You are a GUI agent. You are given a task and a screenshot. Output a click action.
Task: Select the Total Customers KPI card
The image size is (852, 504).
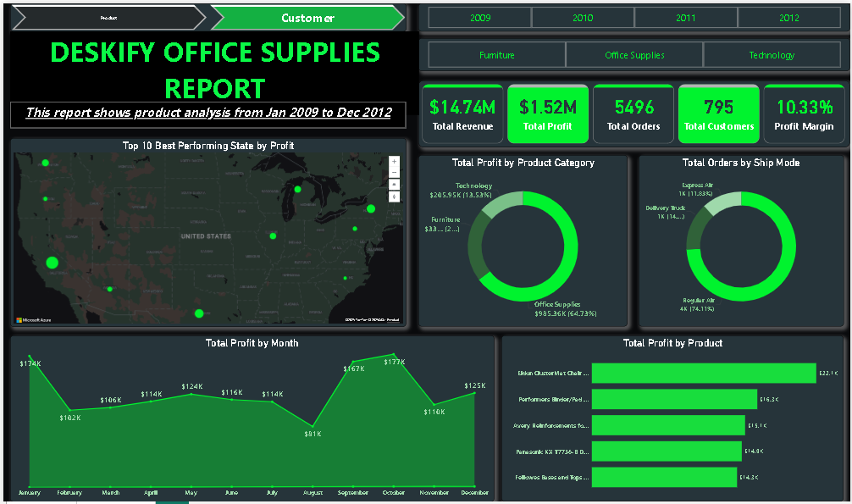coord(718,114)
